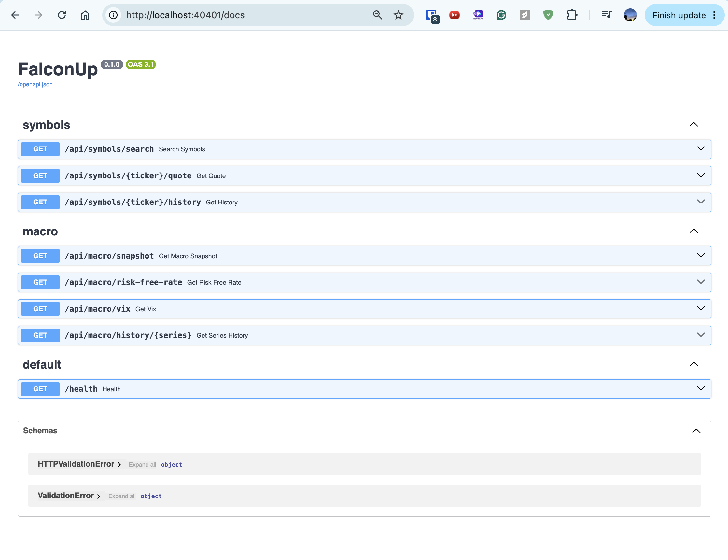Expand the Health endpoint chevron
This screenshot has height=560, width=728.
tap(701, 388)
